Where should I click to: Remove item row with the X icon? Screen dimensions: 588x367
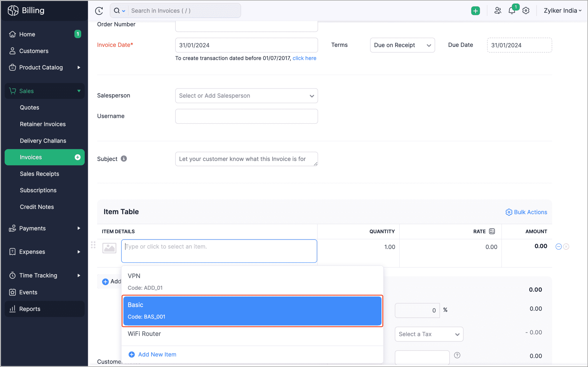pyautogui.click(x=566, y=247)
